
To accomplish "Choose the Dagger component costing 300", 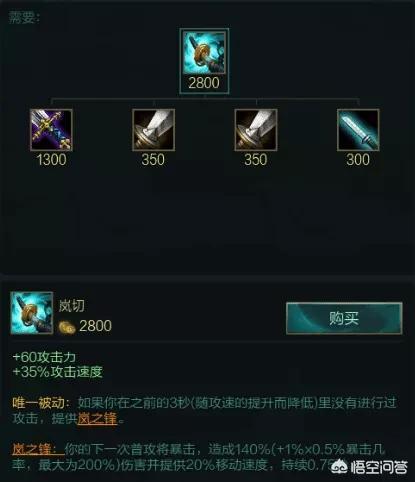I will pyautogui.click(x=358, y=130).
